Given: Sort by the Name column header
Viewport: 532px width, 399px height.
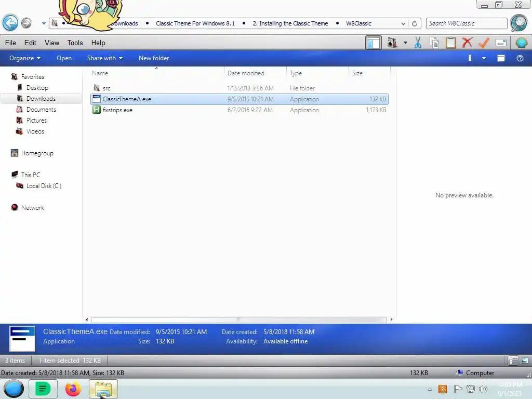Looking at the screenshot, I should 156,73.
